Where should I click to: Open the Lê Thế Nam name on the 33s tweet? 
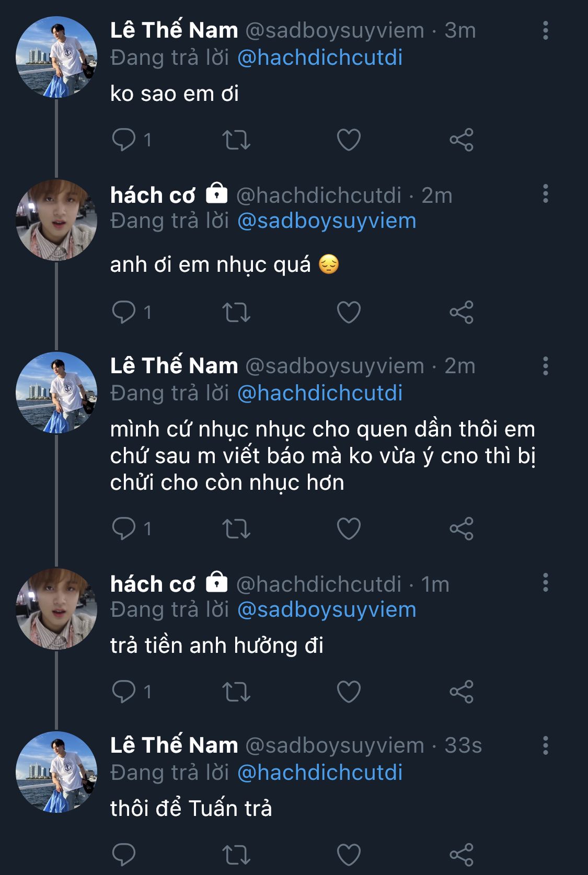point(174,745)
